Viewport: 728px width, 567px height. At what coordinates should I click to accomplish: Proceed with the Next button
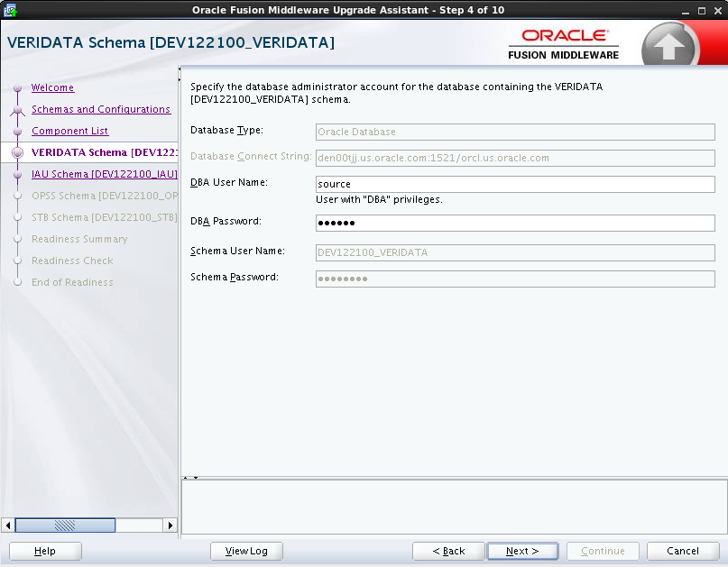522,551
